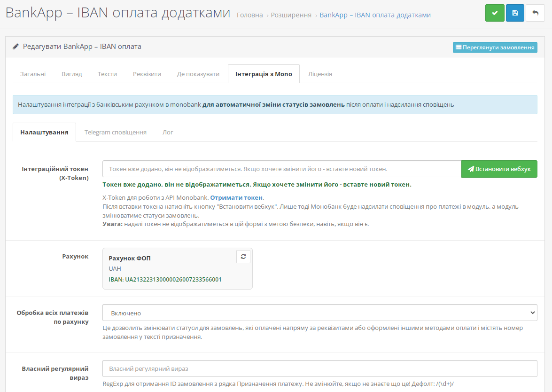
Task: Navigate to Головна breadcrumb link
Action: click(x=250, y=15)
